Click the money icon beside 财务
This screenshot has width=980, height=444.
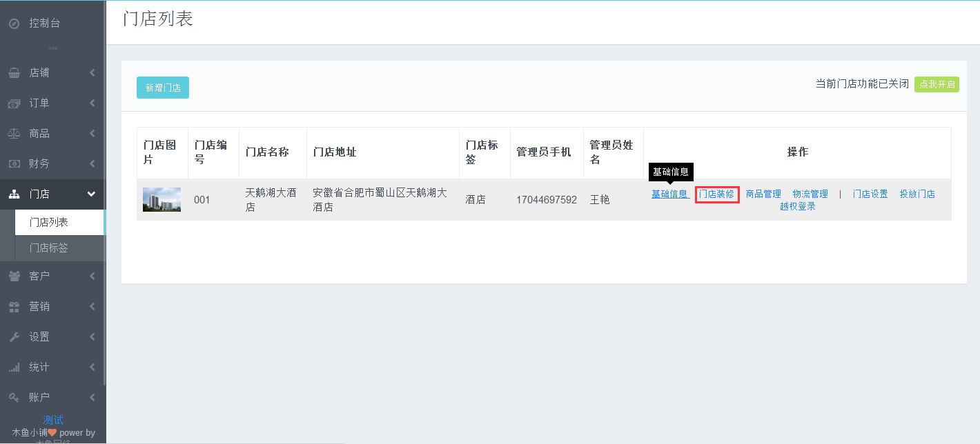[x=14, y=164]
